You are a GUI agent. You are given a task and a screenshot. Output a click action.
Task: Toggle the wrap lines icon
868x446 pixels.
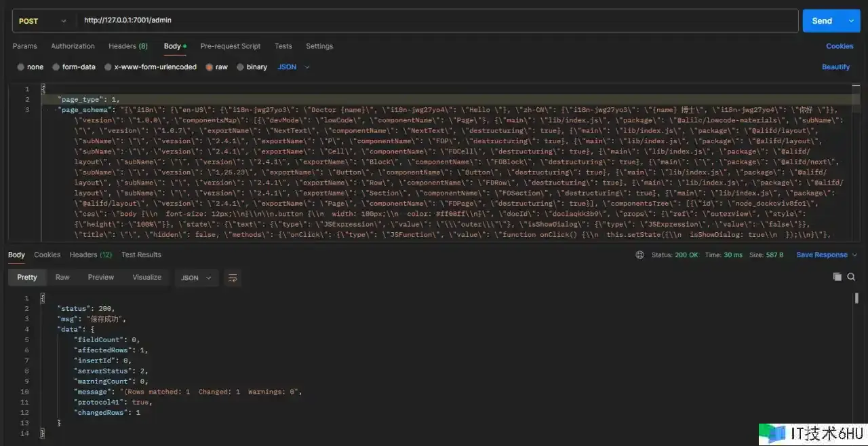click(x=233, y=278)
